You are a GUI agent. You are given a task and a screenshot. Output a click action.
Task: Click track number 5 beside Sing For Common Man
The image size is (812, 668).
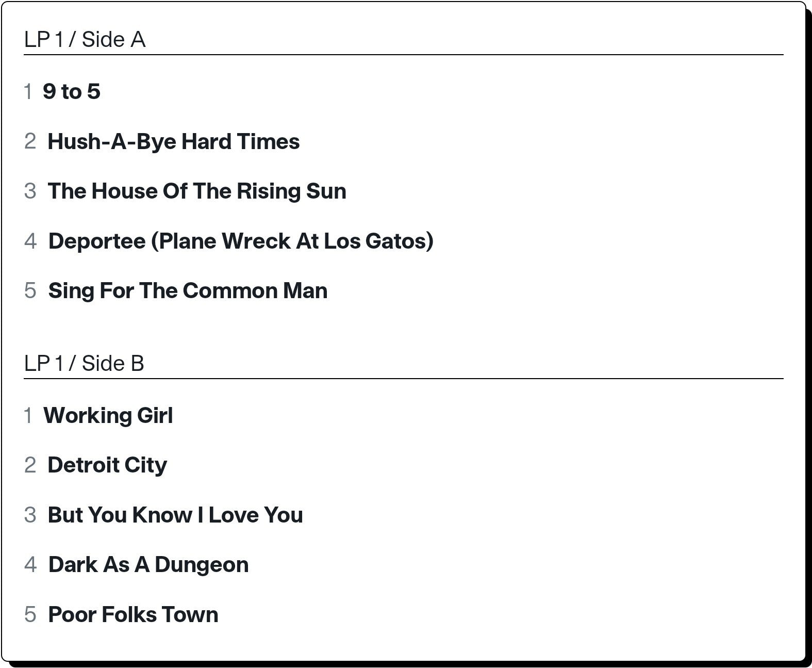[30, 291]
